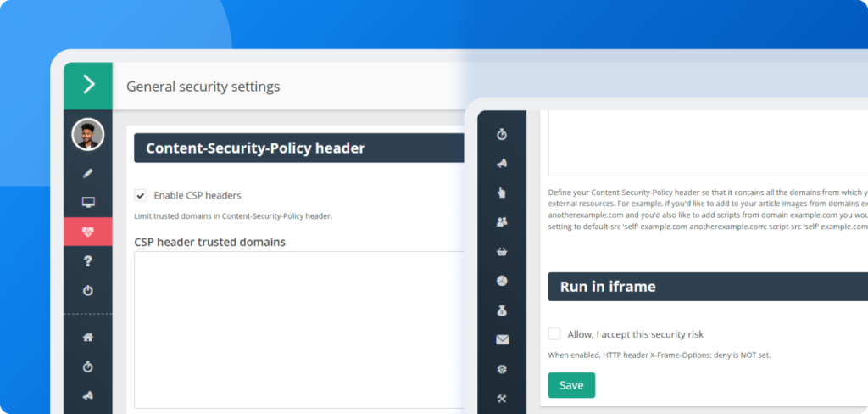Screen dimensions: 868x414
Task: Select the money bag icon
Action: click(502, 310)
